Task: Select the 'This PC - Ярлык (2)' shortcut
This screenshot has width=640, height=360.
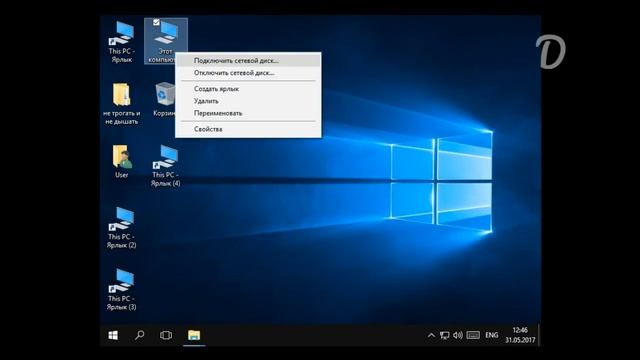Action: point(121,228)
